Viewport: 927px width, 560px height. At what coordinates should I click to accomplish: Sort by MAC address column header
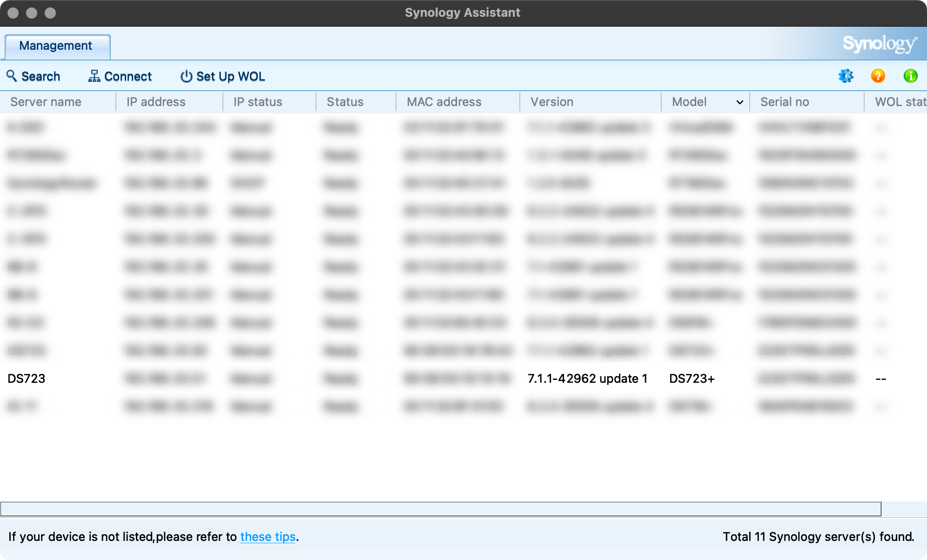pos(458,102)
